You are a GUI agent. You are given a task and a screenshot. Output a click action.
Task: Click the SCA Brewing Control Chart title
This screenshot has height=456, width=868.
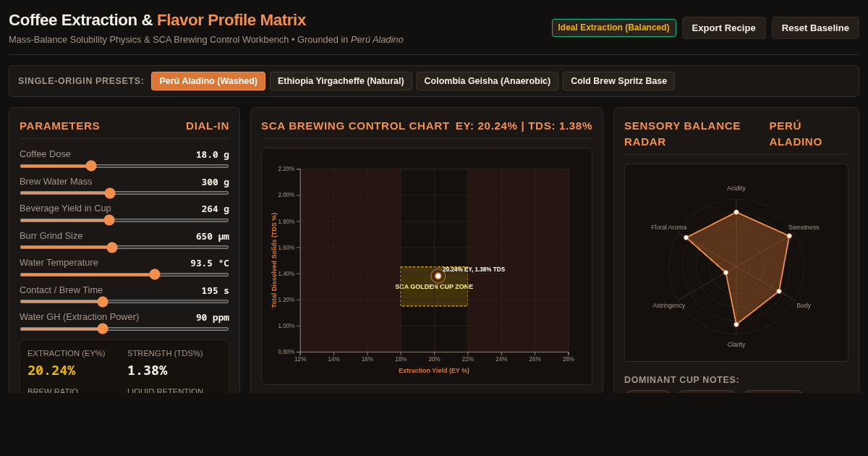point(355,126)
